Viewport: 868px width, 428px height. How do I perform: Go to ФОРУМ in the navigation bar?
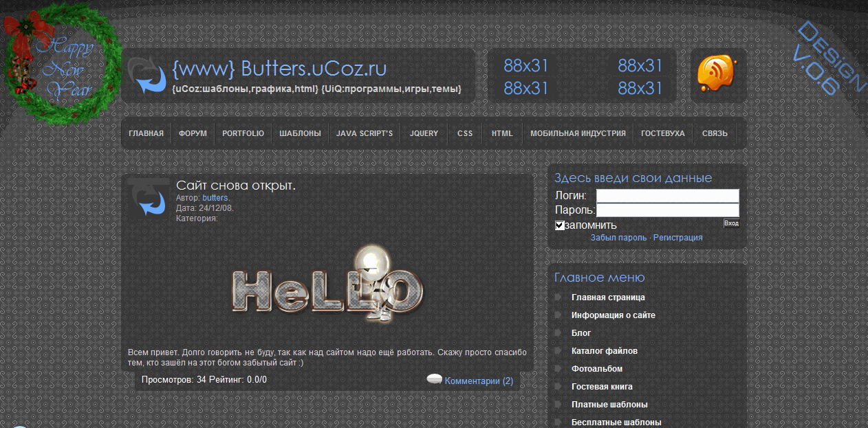click(x=193, y=133)
